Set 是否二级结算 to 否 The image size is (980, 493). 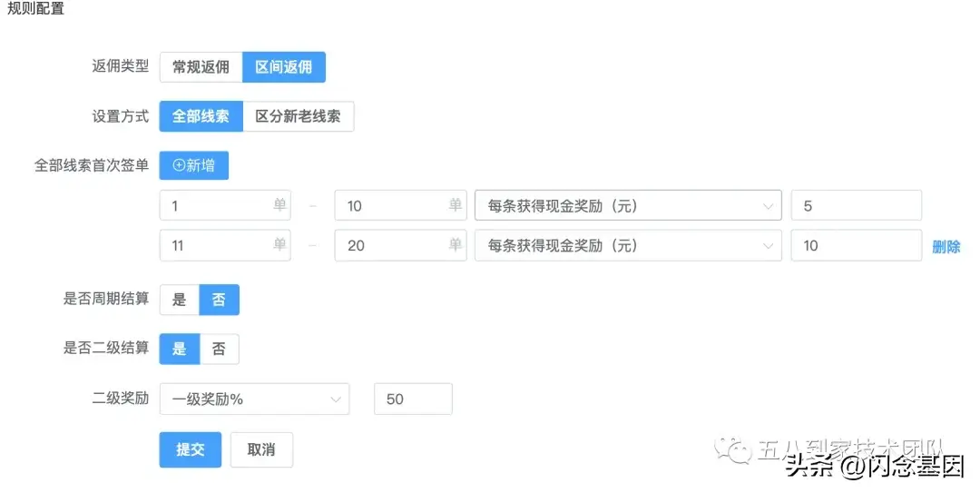pos(219,349)
